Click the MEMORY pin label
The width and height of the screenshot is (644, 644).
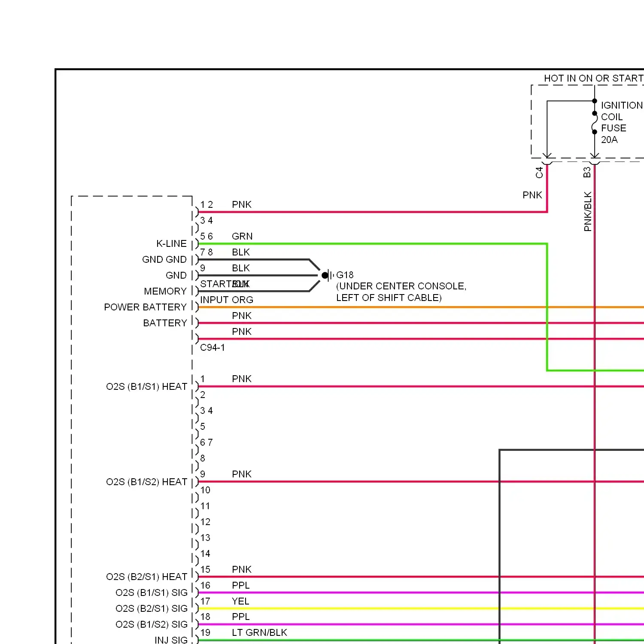click(165, 291)
